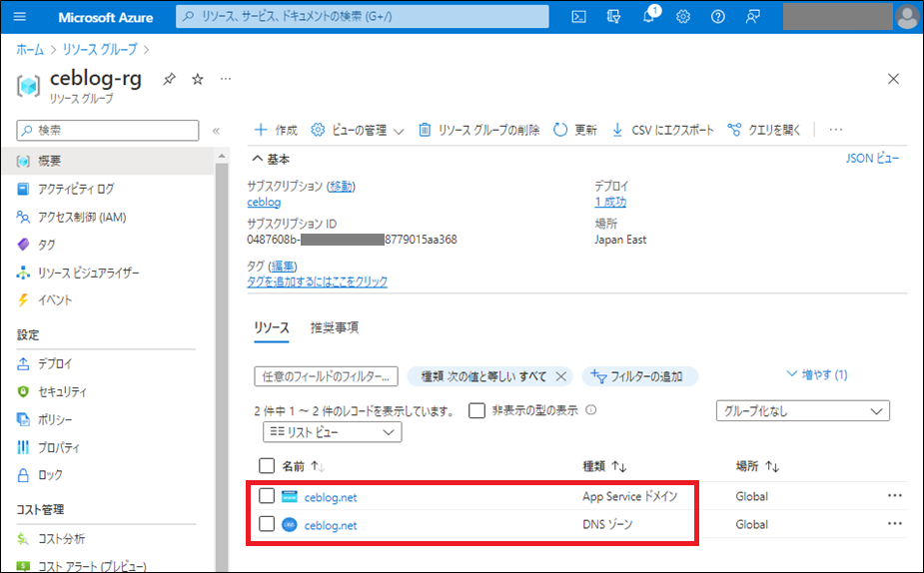Image resolution: width=924 pixels, height=573 pixels.
Task: Open context menu for DNS ゾーン row
Action: point(895,523)
